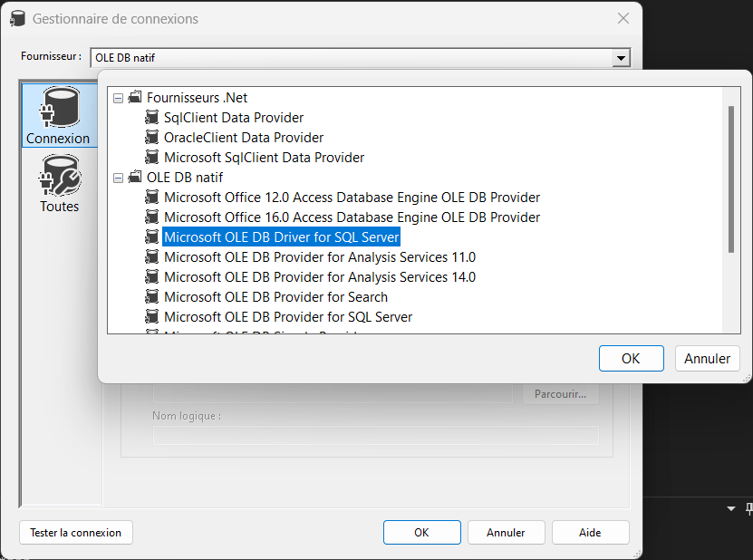This screenshot has height=560, width=753.
Task: Open the dark panel's dropdown arrow behind the dialog
Action: tap(731, 508)
